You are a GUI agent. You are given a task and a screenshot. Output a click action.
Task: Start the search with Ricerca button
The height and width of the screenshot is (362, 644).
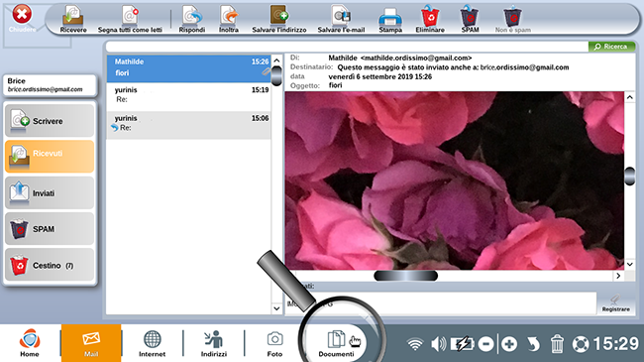pyautogui.click(x=611, y=47)
